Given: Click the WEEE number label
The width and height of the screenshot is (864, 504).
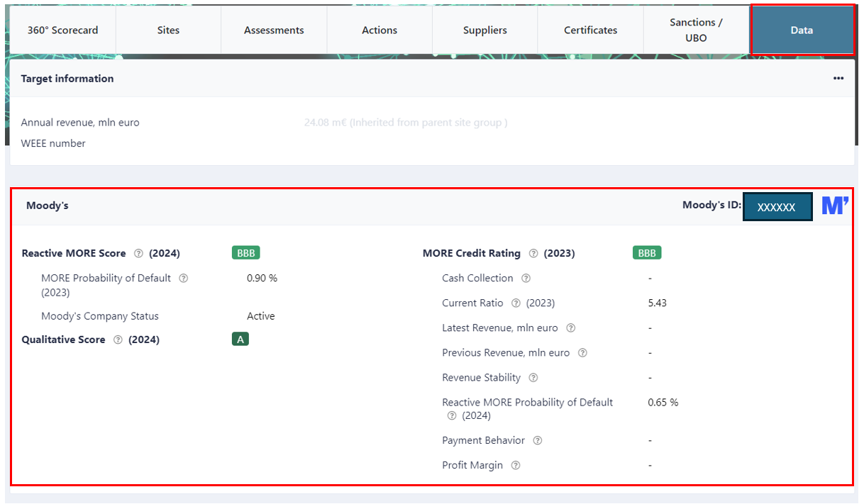Looking at the screenshot, I should (53, 143).
